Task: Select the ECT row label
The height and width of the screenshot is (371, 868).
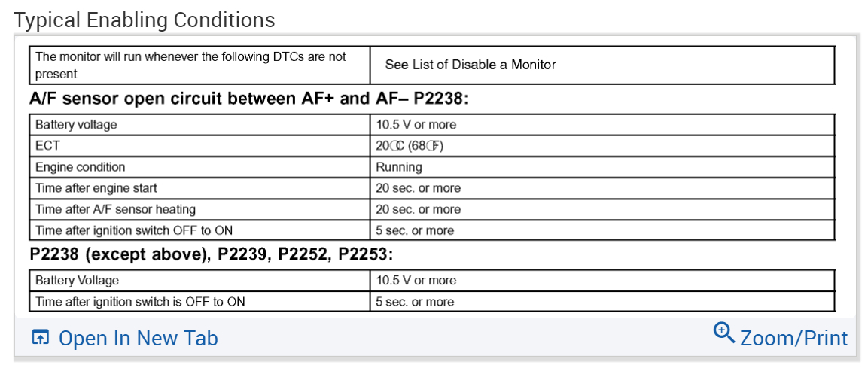Action: [x=47, y=146]
